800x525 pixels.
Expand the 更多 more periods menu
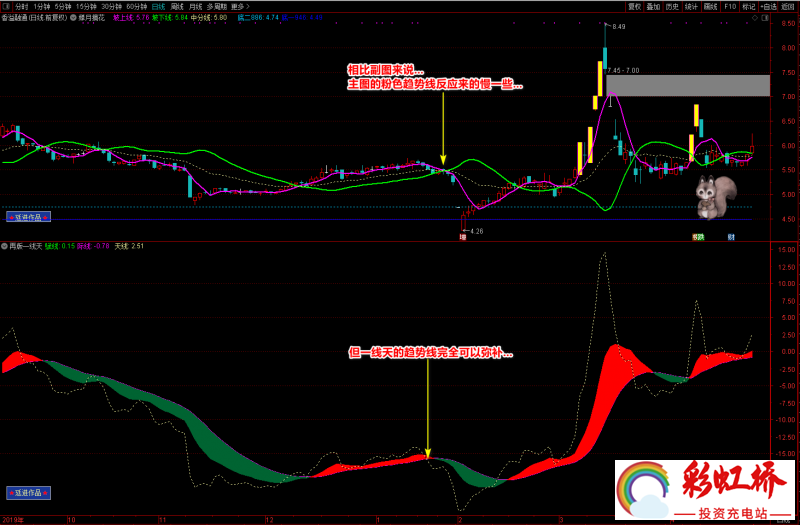click(x=240, y=7)
